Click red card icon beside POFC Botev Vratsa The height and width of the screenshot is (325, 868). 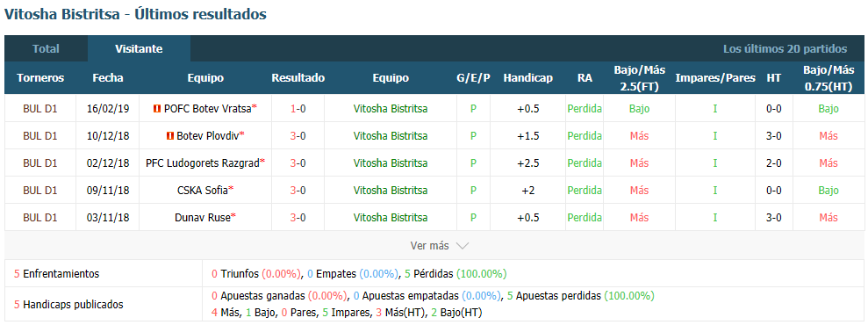[x=156, y=109]
